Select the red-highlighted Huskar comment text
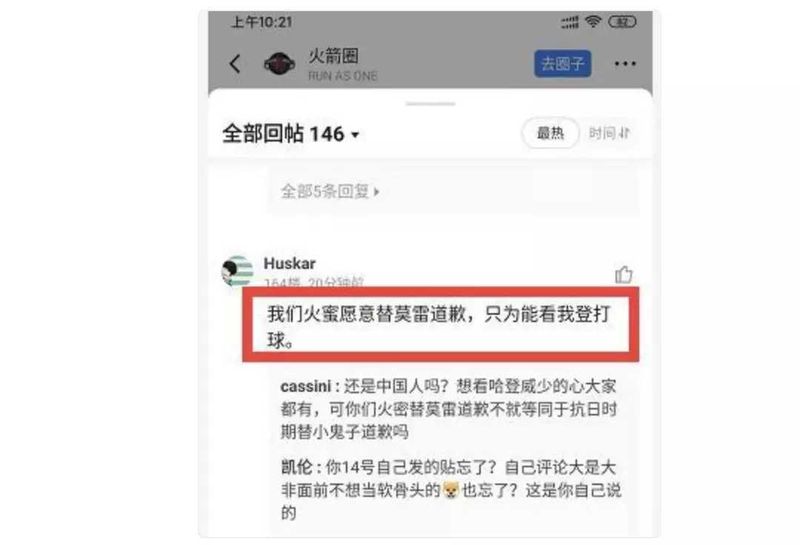 click(x=439, y=327)
